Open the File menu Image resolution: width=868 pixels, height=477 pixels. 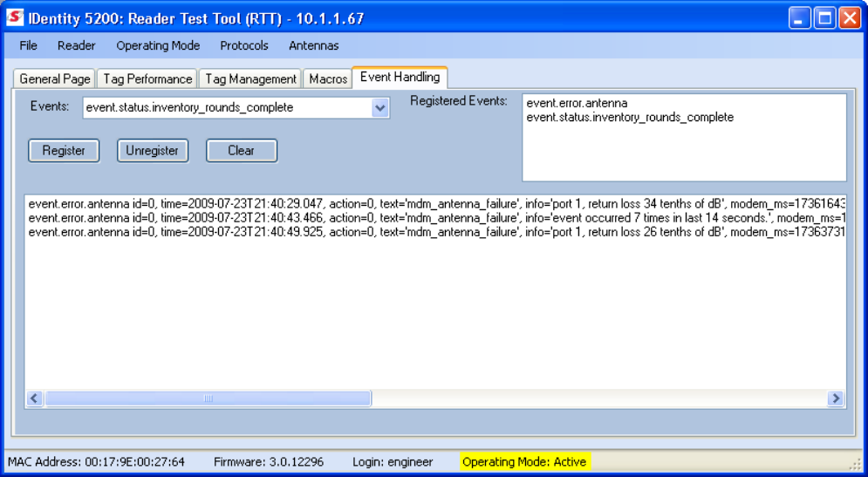(28, 46)
